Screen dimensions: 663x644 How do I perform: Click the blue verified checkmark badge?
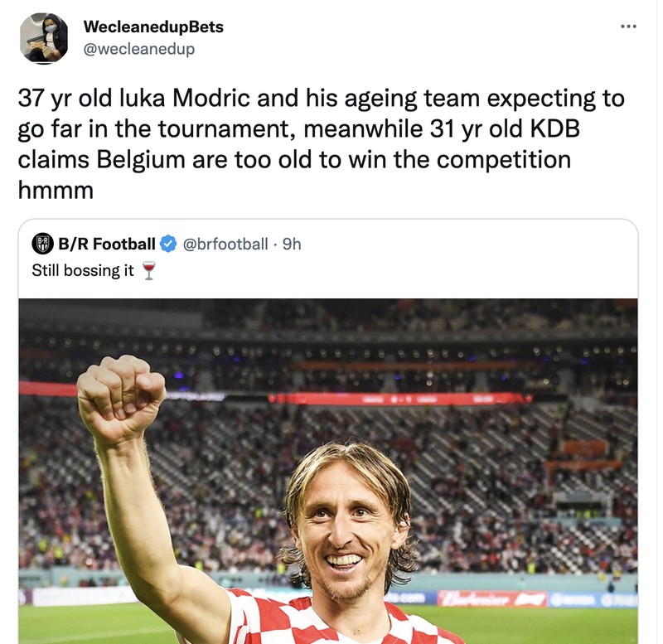(168, 244)
